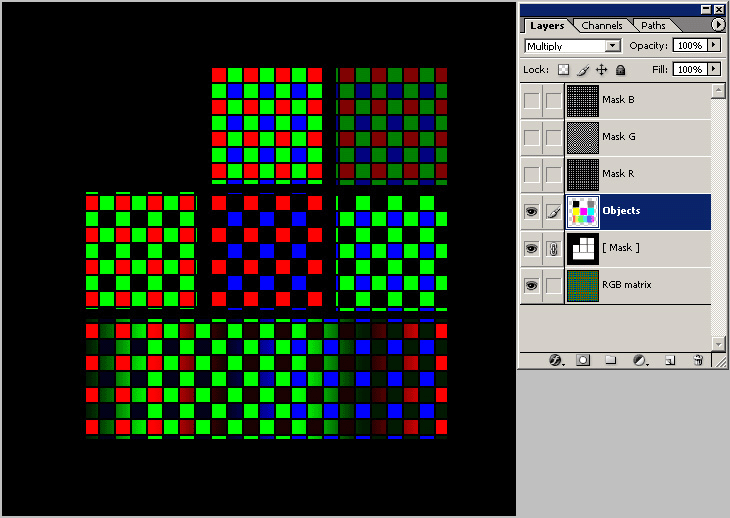Add a layer mask
Screen dimensions: 730x518
(583, 360)
